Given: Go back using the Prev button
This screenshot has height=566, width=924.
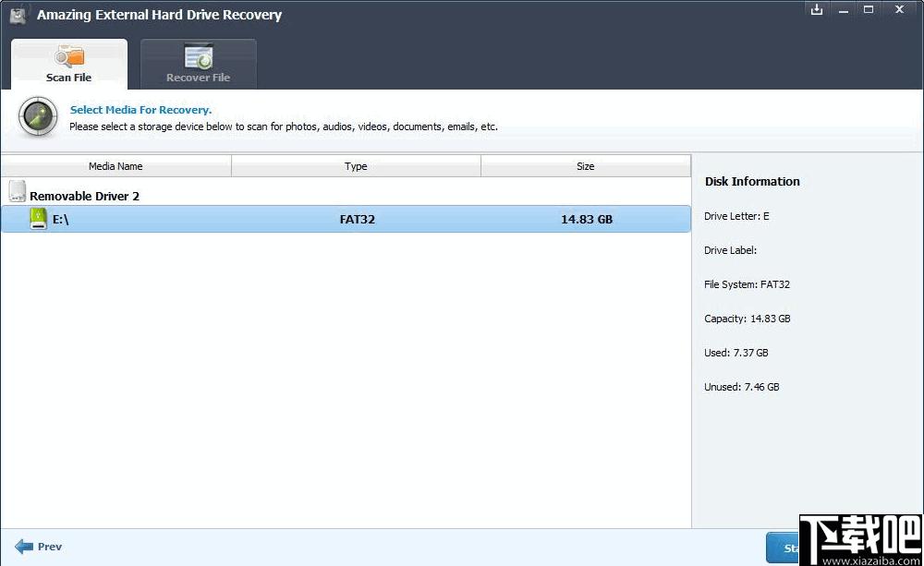Looking at the screenshot, I should pos(38,547).
